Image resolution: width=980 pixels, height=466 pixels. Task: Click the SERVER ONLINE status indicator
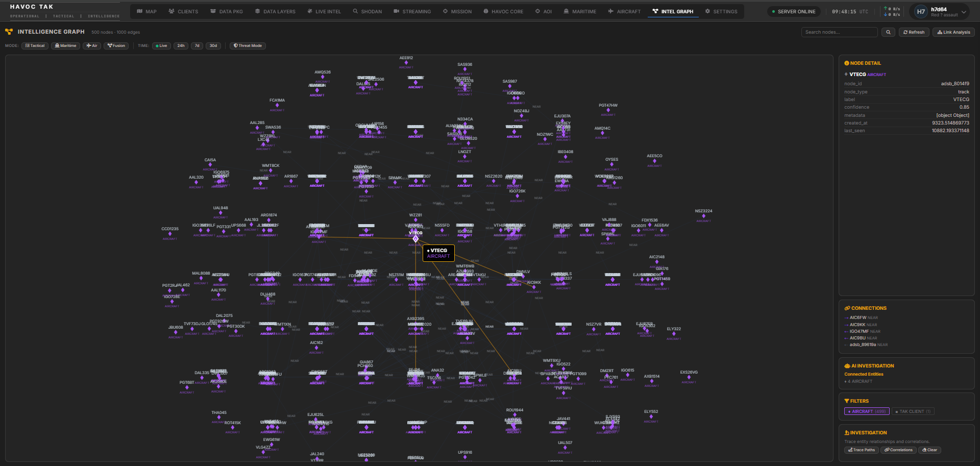coord(794,11)
